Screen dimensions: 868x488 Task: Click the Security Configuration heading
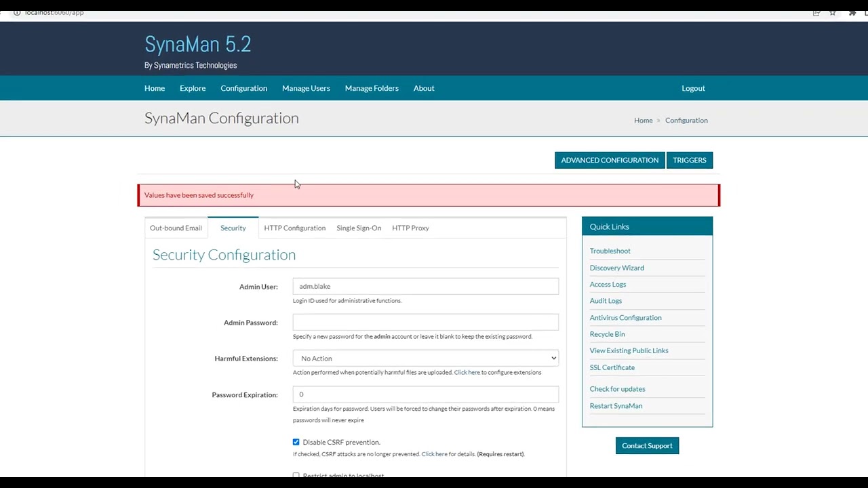tap(224, 255)
